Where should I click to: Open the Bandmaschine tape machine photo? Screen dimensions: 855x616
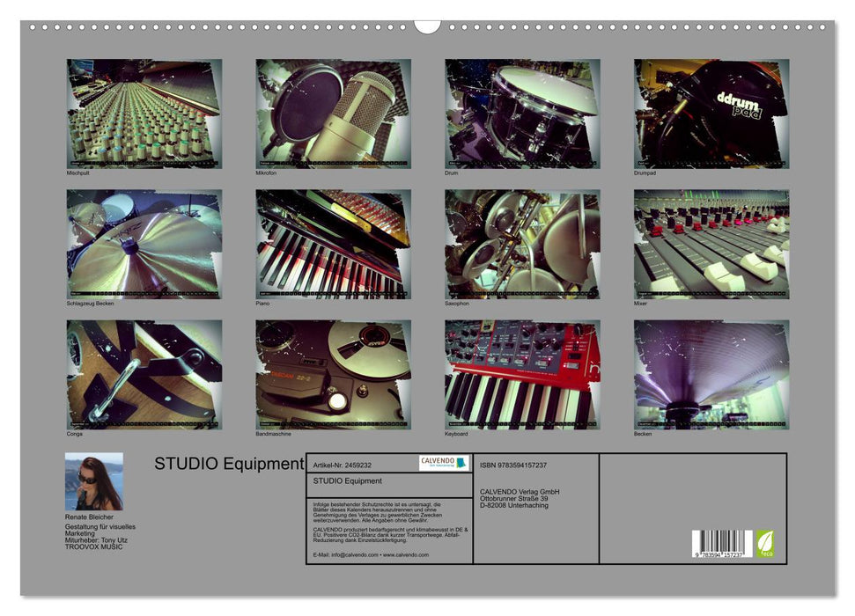click(333, 375)
